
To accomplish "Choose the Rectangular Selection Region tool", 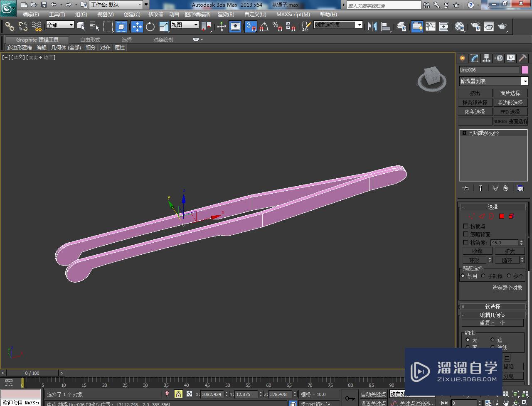I will (108, 27).
